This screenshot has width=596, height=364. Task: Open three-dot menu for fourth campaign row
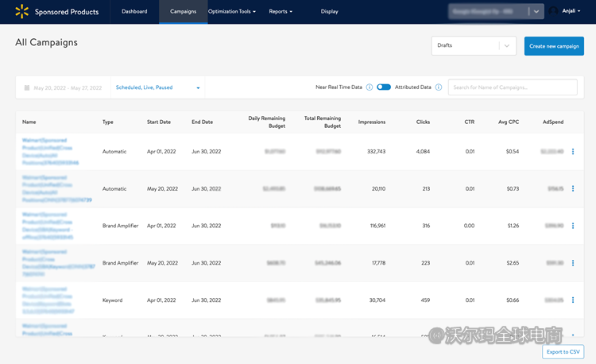(573, 263)
